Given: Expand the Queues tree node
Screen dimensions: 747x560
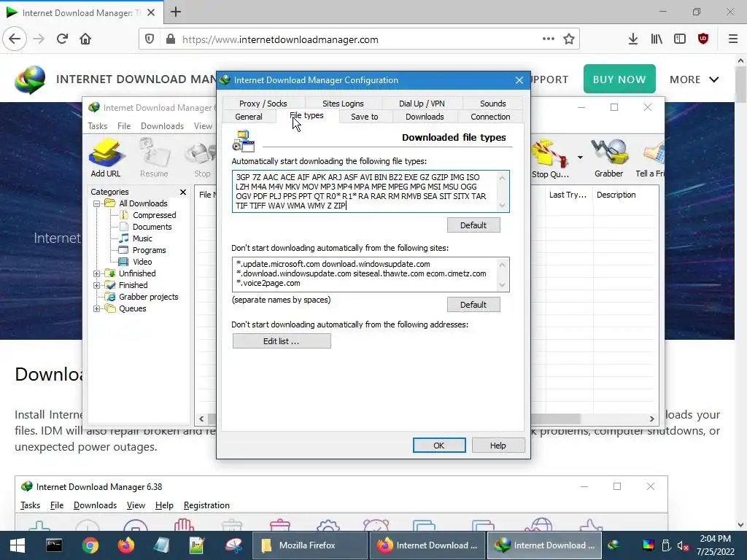Looking at the screenshot, I should 97,308.
